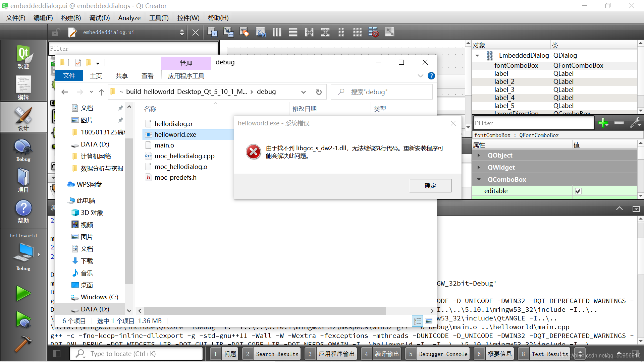Click 确定 in the error dialog

430,185
